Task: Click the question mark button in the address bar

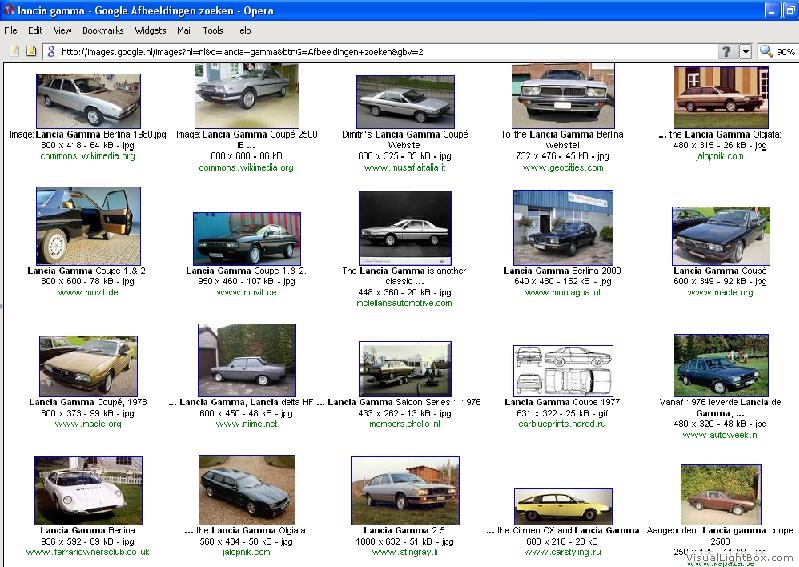Action: tap(726, 51)
